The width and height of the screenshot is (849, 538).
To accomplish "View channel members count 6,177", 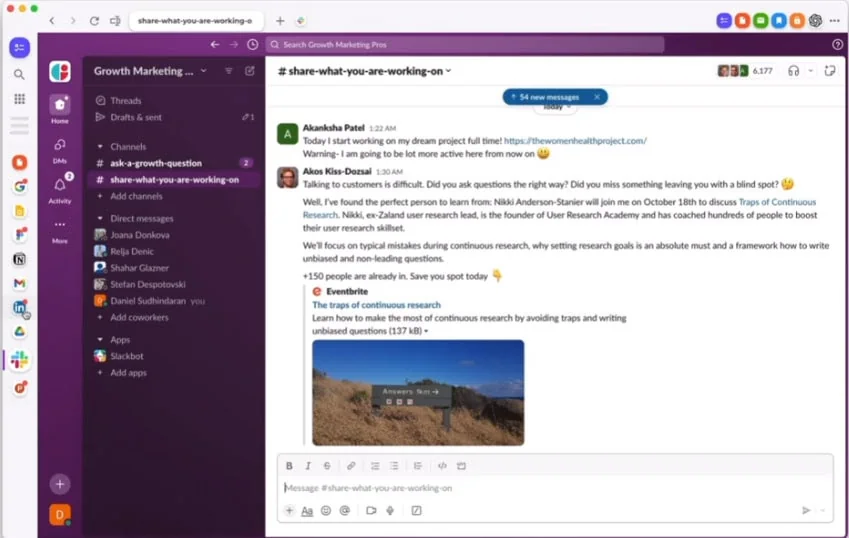I will point(746,71).
